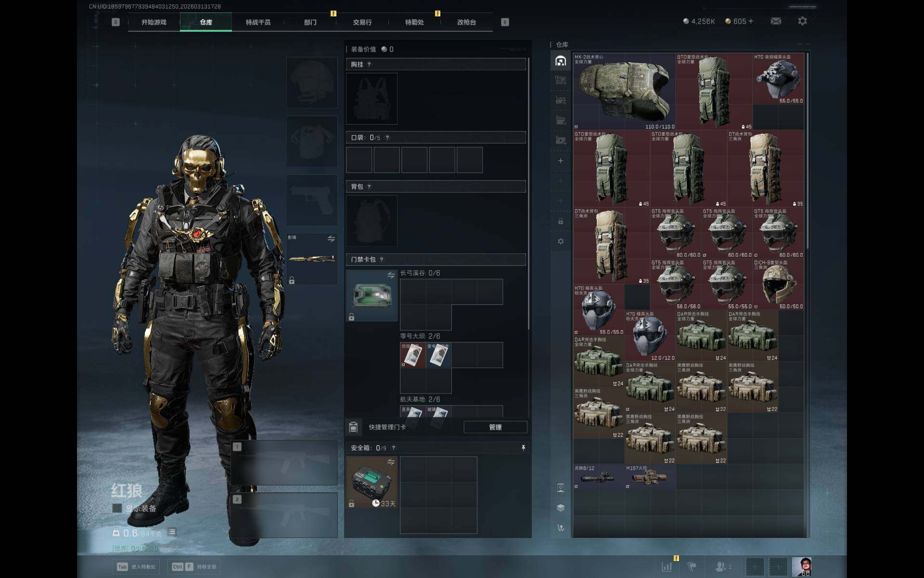The image size is (924, 578).
Task: Add expansion stash with first plus
Action: pyautogui.click(x=561, y=160)
